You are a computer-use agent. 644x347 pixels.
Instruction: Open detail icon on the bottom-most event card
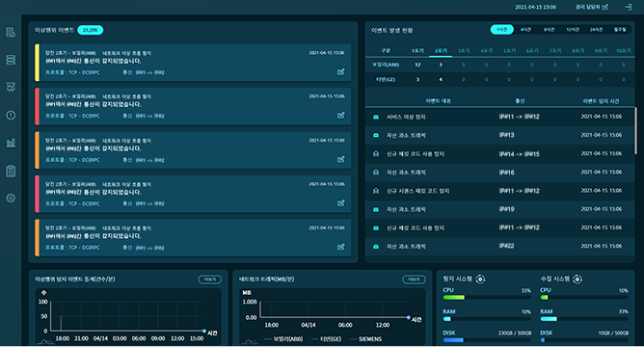pos(341,247)
